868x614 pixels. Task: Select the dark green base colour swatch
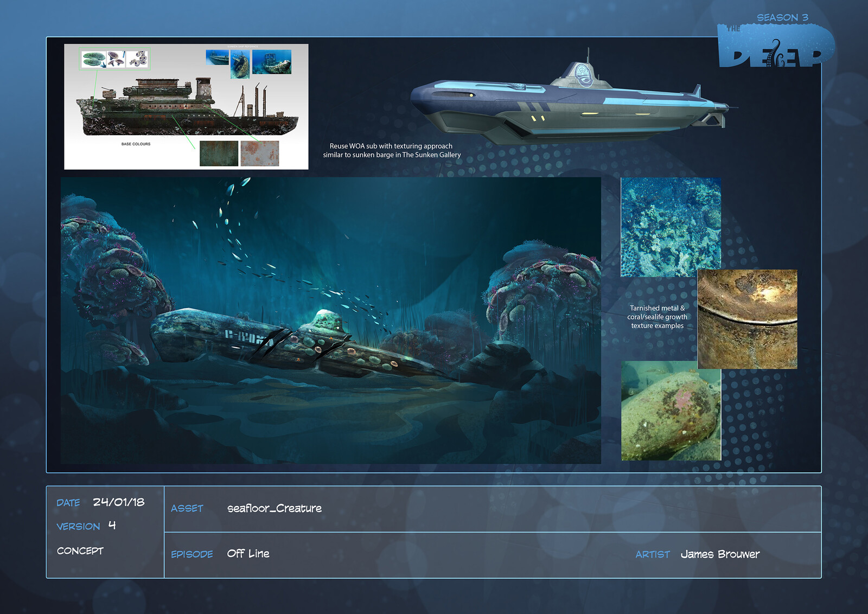tap(219, 153)
